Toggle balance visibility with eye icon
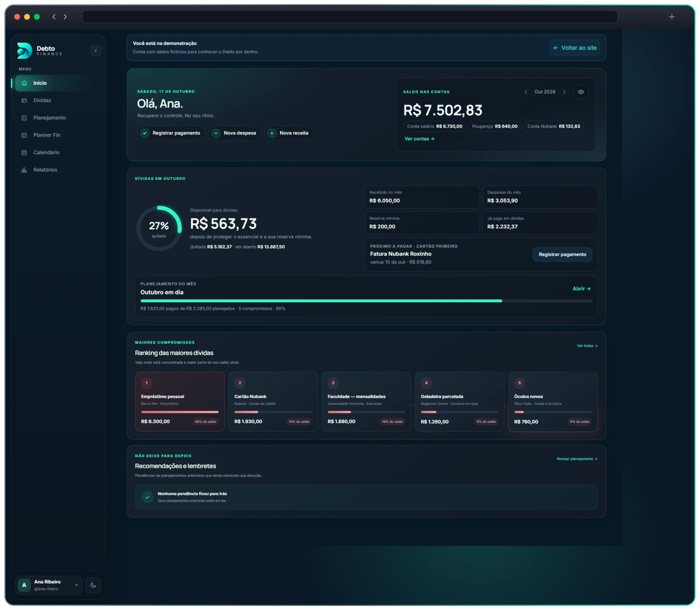 [581, 92]
